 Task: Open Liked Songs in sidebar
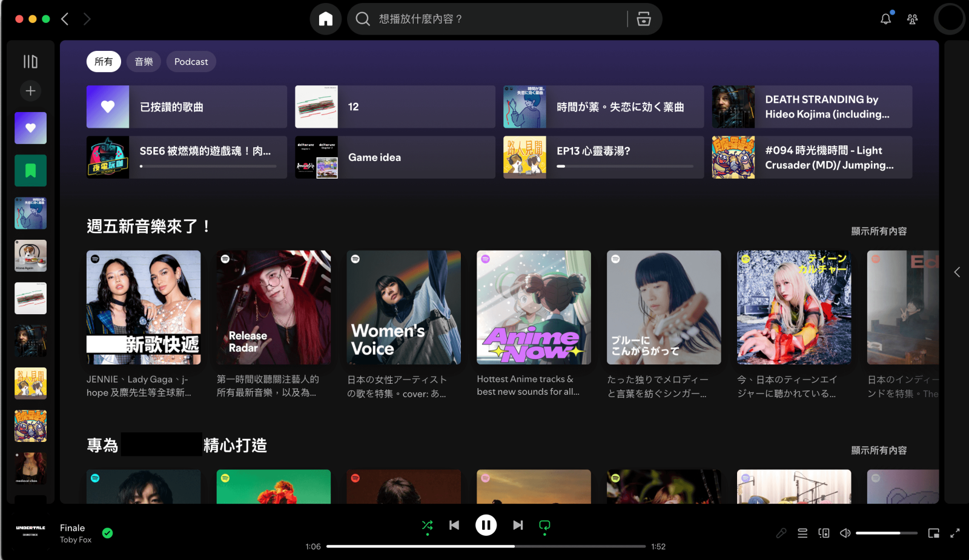30,128
